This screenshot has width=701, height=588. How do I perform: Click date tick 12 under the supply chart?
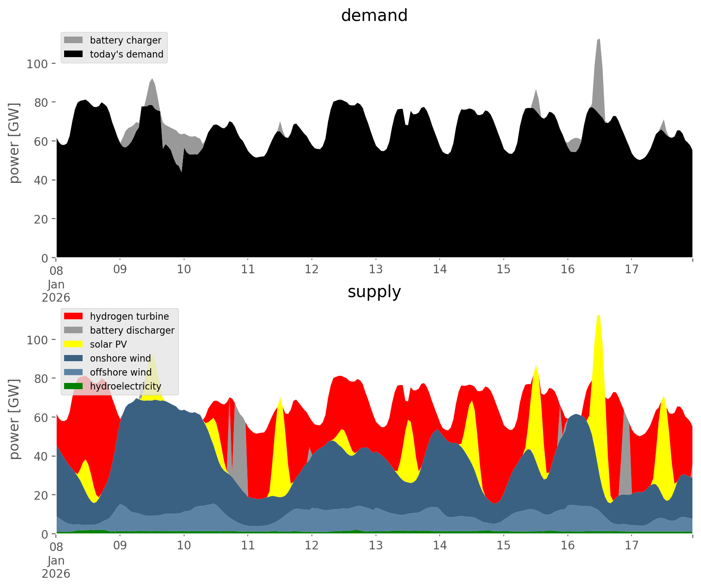312,546
